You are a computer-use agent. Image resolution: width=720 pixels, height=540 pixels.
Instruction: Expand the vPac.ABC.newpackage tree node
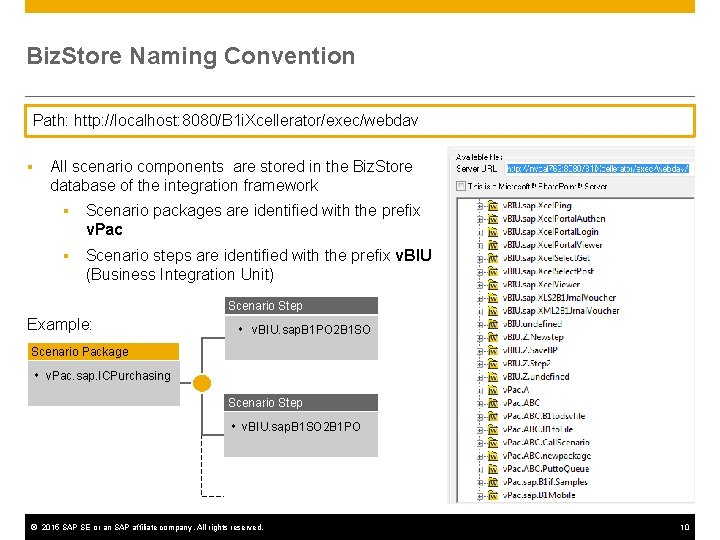pos(480,456)
